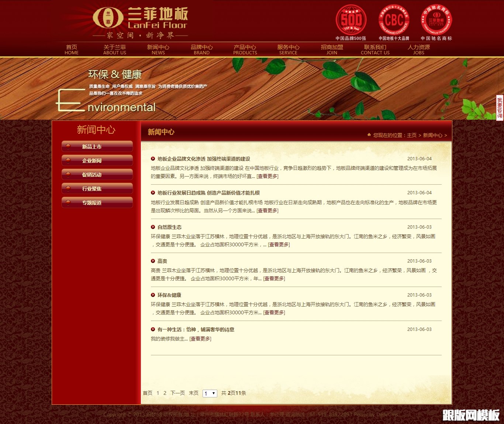
Task: Click bullet icon beside 高贵 title
Action: [153, 261]
